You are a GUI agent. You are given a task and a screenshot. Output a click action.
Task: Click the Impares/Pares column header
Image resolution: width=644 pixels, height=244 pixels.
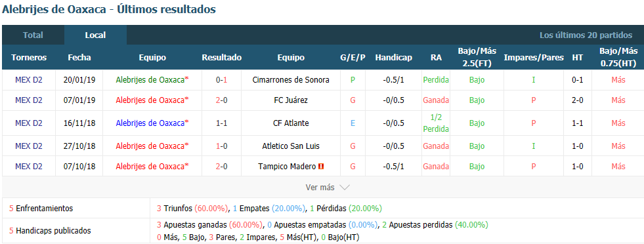[x=534, y=58]
